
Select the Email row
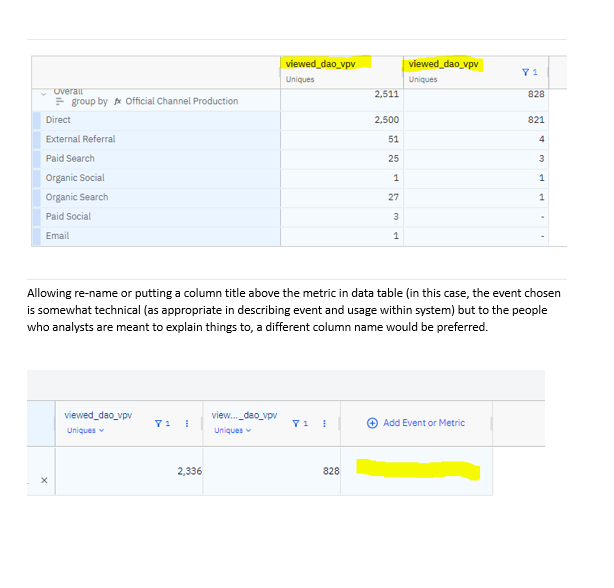tap(157, 236)
